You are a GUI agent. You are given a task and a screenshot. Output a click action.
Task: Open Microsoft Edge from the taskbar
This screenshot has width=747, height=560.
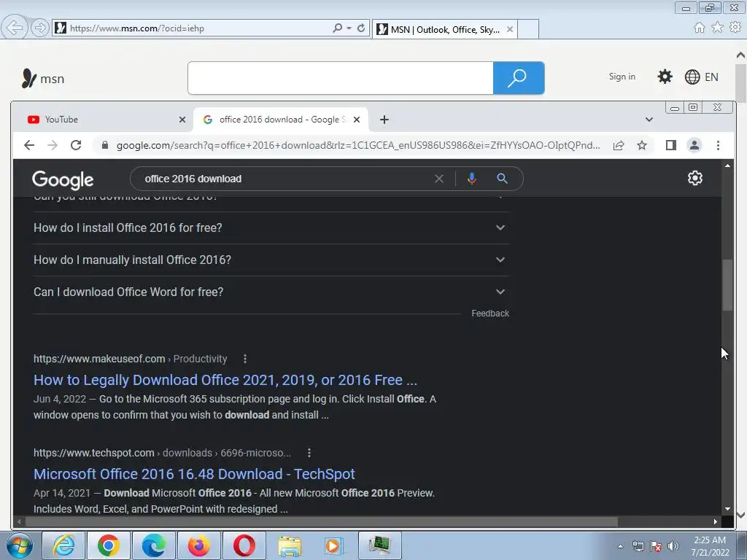coord(153,545)
